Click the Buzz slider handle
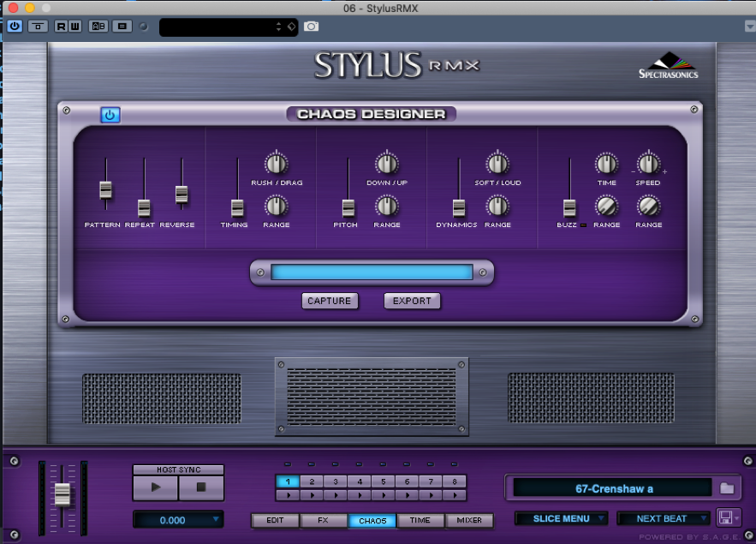 (569, 208)
